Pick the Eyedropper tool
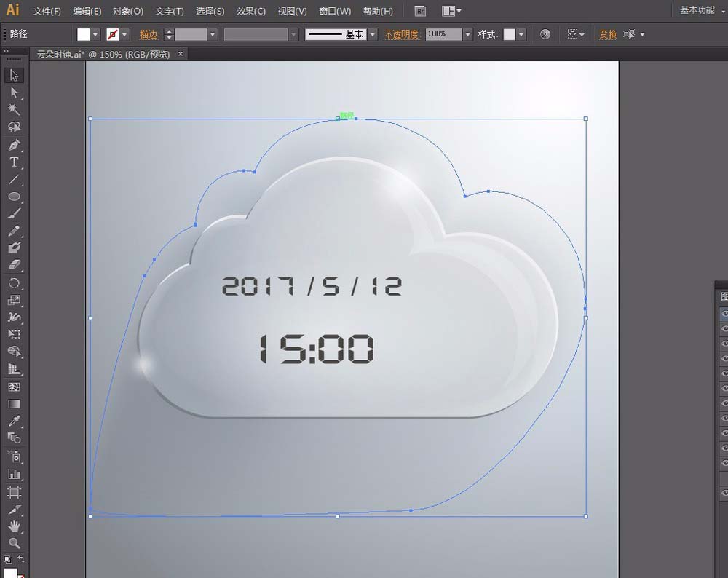The height and width of the screenshot is (578, 728). (x=14, y=421)
